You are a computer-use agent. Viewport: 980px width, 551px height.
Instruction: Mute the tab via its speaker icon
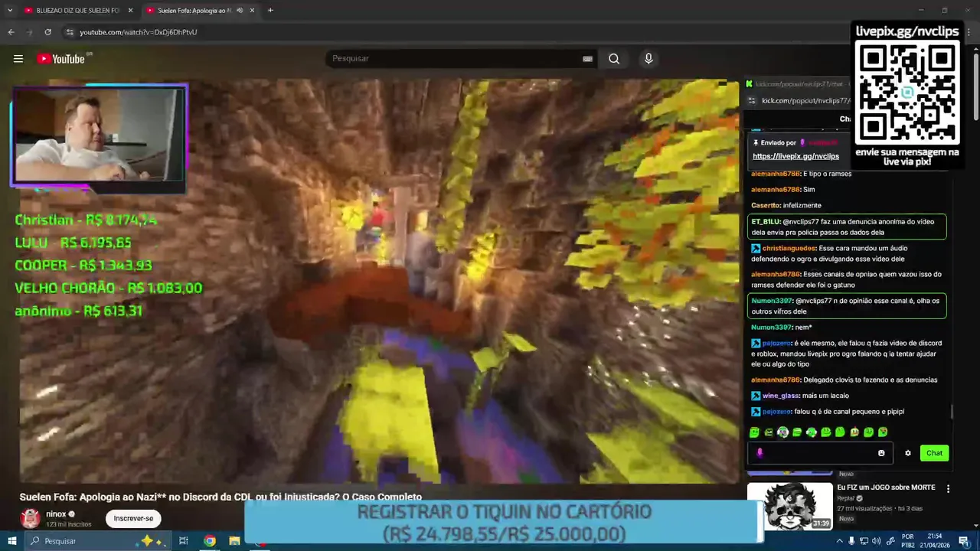pyautogui.click(x=240, y=11)
